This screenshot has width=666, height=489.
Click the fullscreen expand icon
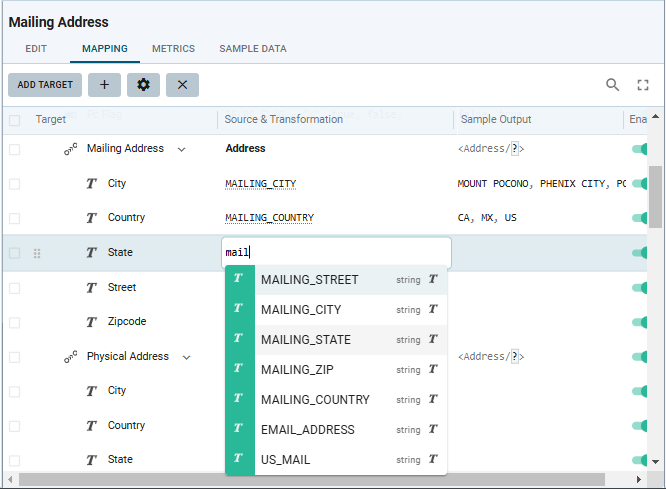point(643,85)
